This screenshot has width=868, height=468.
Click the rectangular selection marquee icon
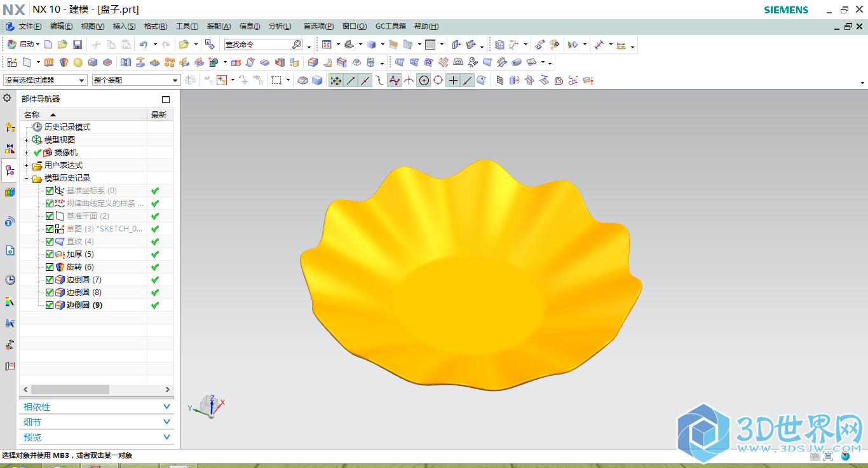(x=276, y=80)
